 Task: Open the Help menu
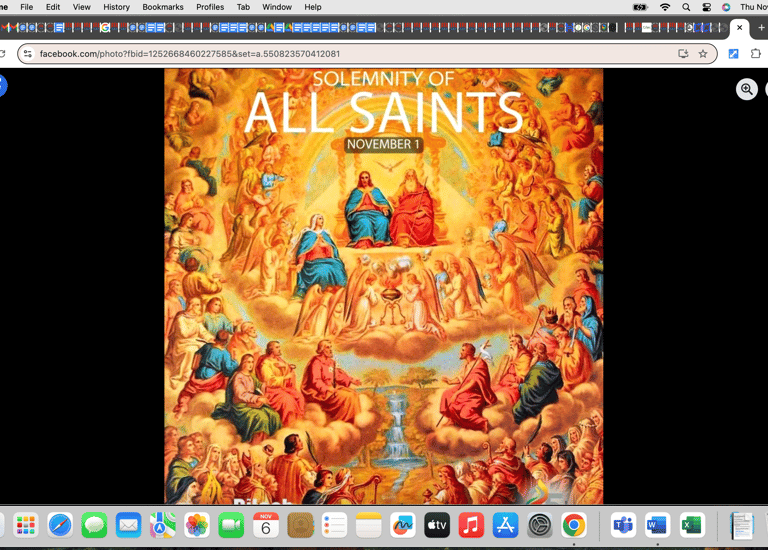pos(312,7)
